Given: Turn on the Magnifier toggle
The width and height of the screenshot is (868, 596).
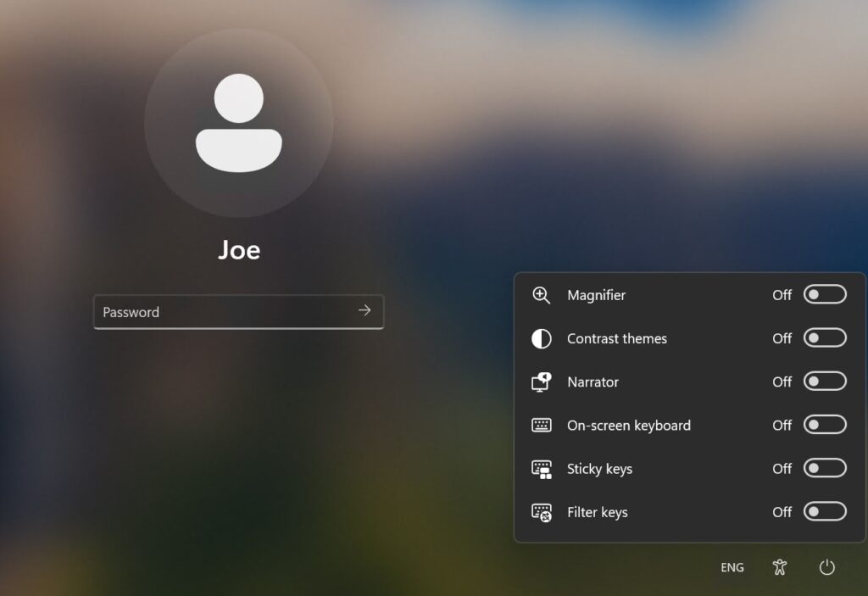Looking at the screenshot, I should pyautogui.click(x=824, y=295).
